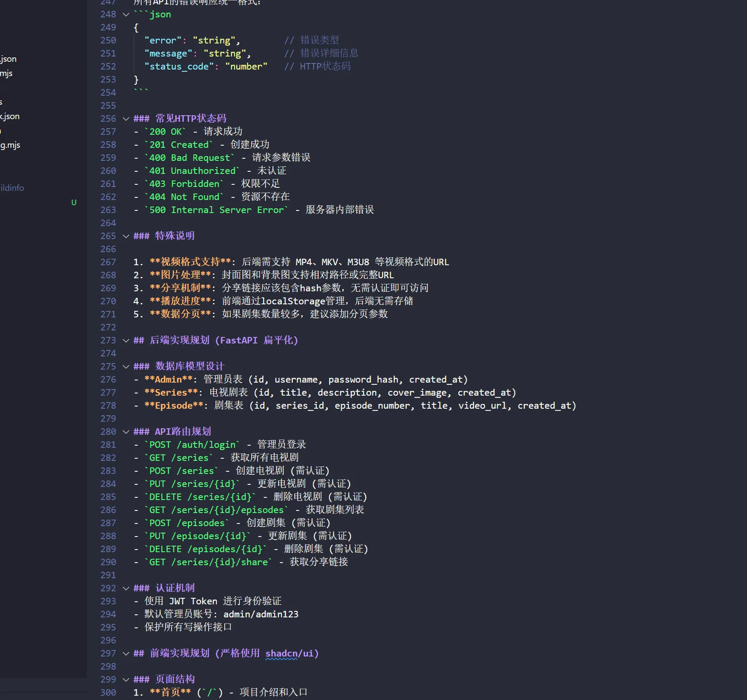Click the `PUT /episodes/{id}` route text
747x700 pixels.
coord(198,536)
